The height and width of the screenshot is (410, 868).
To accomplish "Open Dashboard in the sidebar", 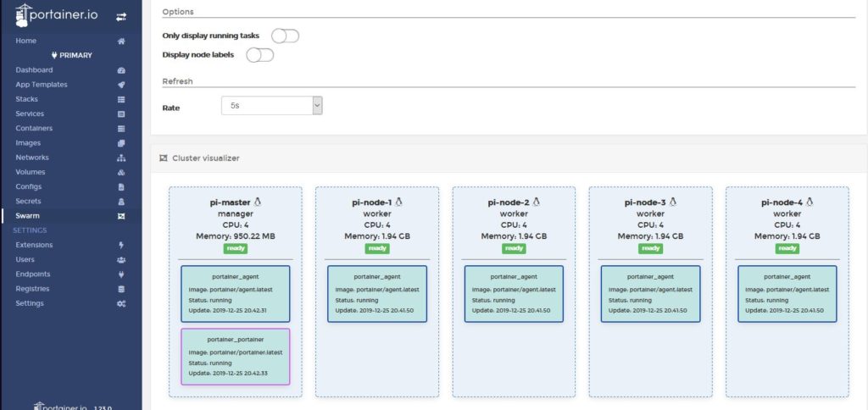I will (x=34, y=70).
